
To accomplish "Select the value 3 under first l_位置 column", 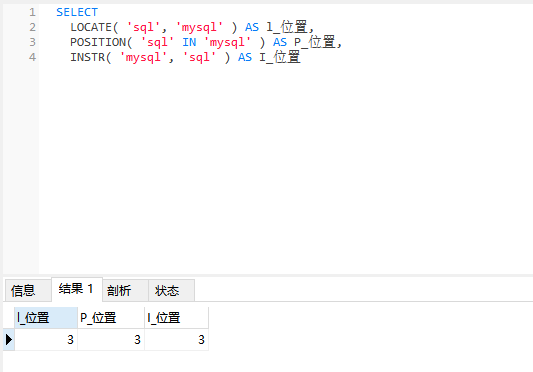I will pyautogui.click(x=46, y=339).
